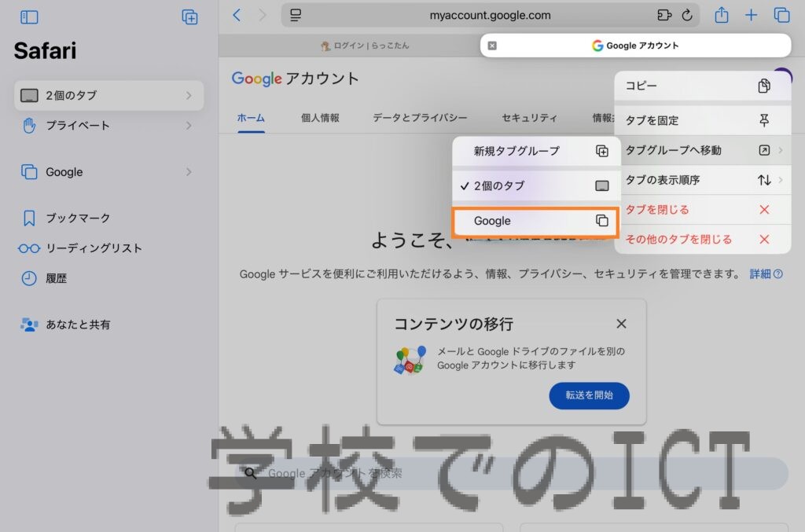Show tab overview icon

[781, 15]
